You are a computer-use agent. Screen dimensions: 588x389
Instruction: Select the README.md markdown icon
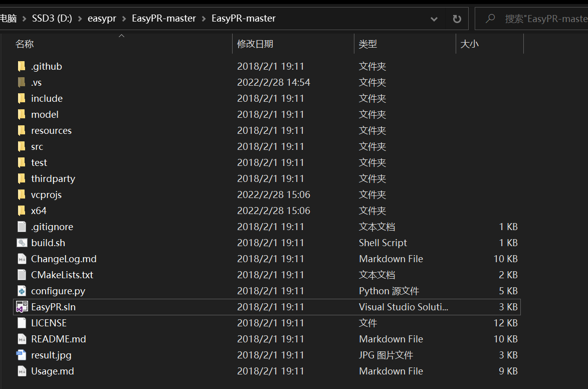coord(22,339)
